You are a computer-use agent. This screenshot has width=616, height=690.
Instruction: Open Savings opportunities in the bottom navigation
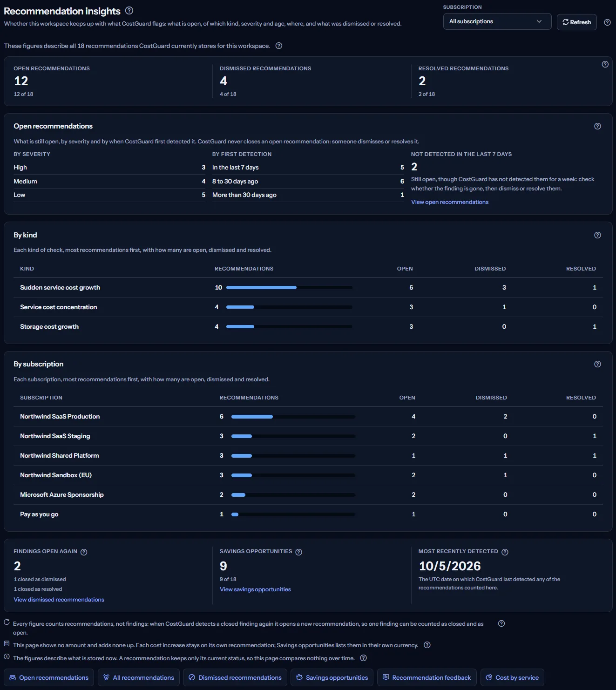(x=332, y=678)
